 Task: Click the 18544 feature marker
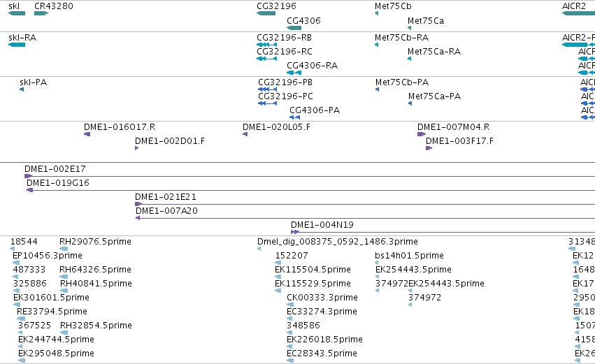click(13, 249)
